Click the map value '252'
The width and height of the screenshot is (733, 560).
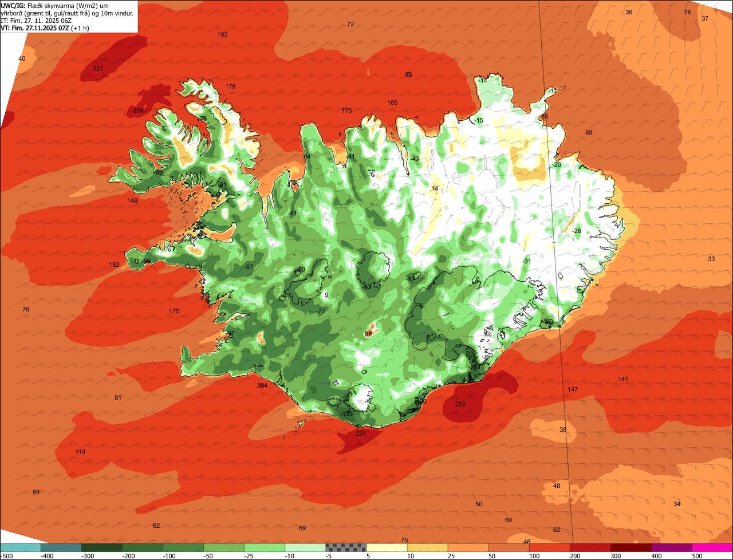tap(460, 404)
